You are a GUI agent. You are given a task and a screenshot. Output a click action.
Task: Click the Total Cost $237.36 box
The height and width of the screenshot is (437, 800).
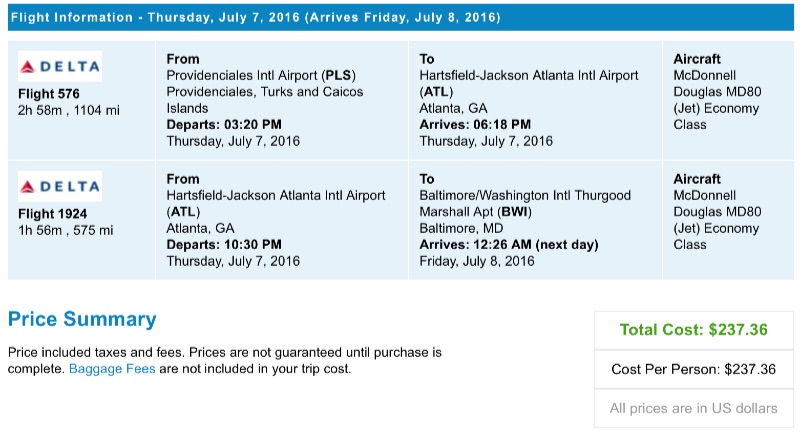pyautogui.click(x=693, y=329)
